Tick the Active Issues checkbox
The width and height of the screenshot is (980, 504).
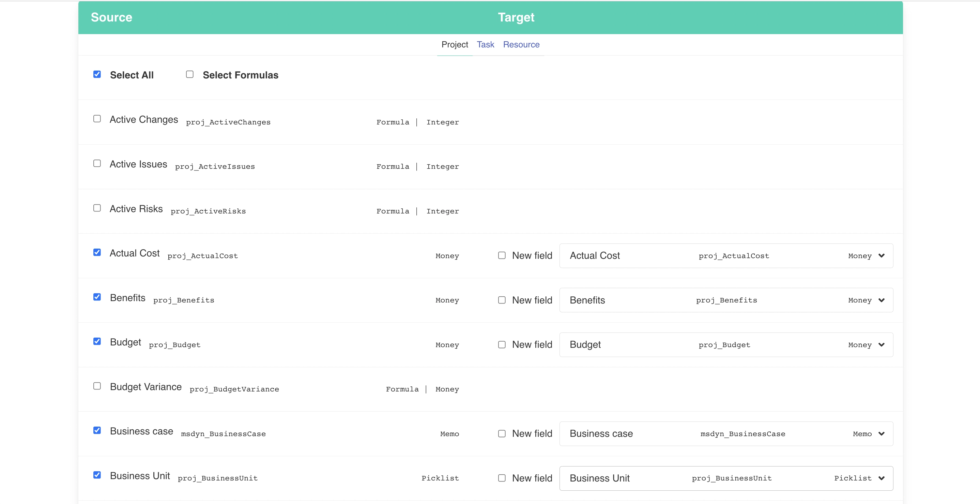97,163
